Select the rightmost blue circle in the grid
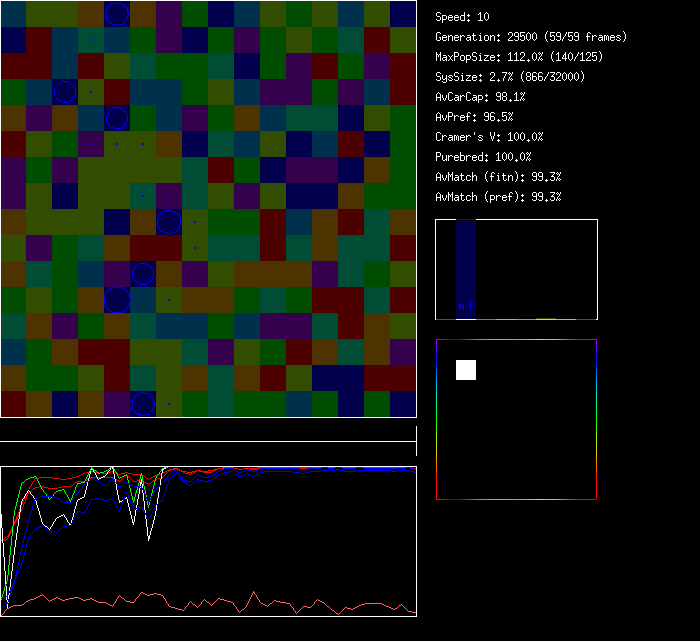 click(x=169, y=222)
